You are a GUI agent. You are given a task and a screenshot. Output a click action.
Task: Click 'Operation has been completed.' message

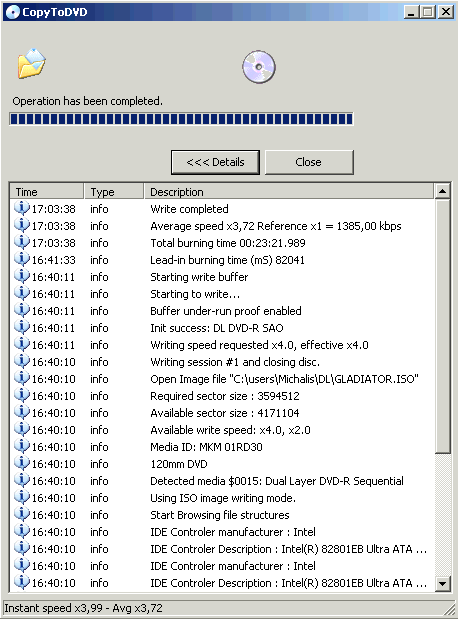(x=87, y=101)
